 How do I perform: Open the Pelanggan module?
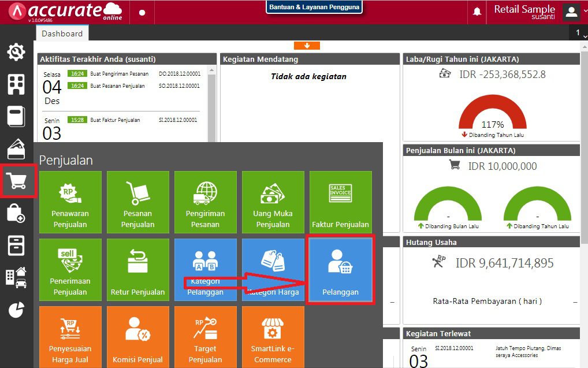point(340,269)
